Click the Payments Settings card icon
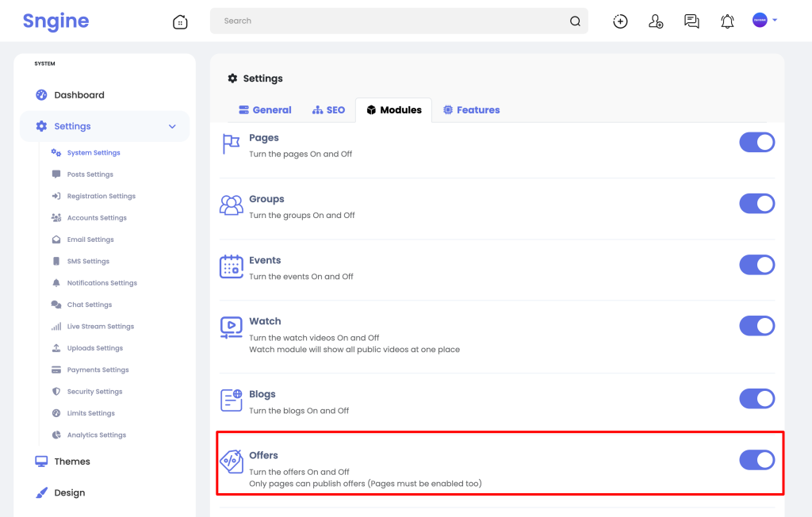Image resolution: width=812 pixels, height=517 pixels. pyautogui.click(x=56, y=370)
